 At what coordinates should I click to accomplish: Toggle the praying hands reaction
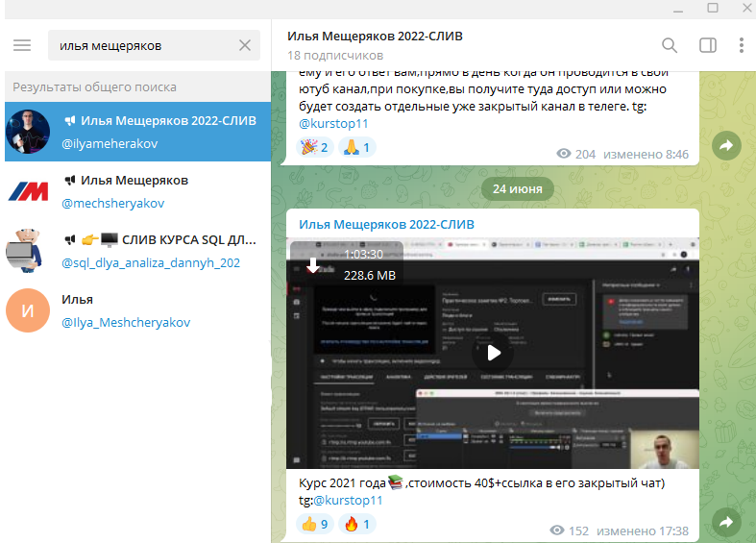click(355, 147)
